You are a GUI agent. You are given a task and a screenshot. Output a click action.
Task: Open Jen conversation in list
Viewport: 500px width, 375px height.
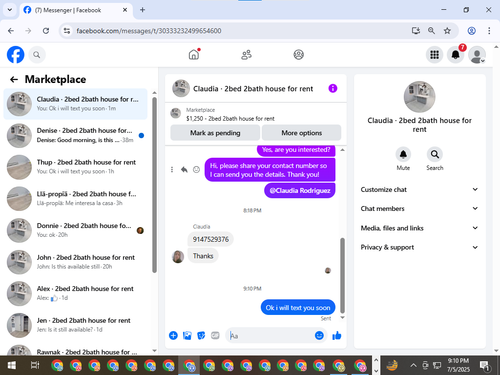75,325
